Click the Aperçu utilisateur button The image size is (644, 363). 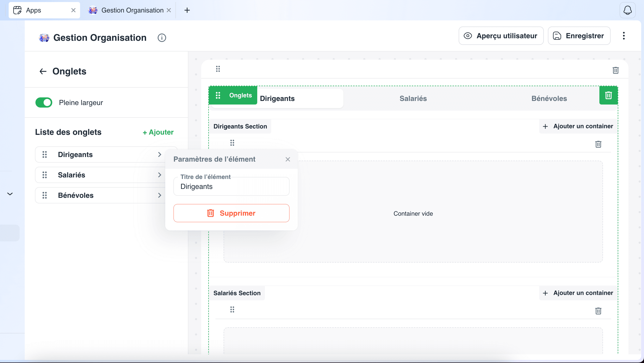tap(501, 36)
